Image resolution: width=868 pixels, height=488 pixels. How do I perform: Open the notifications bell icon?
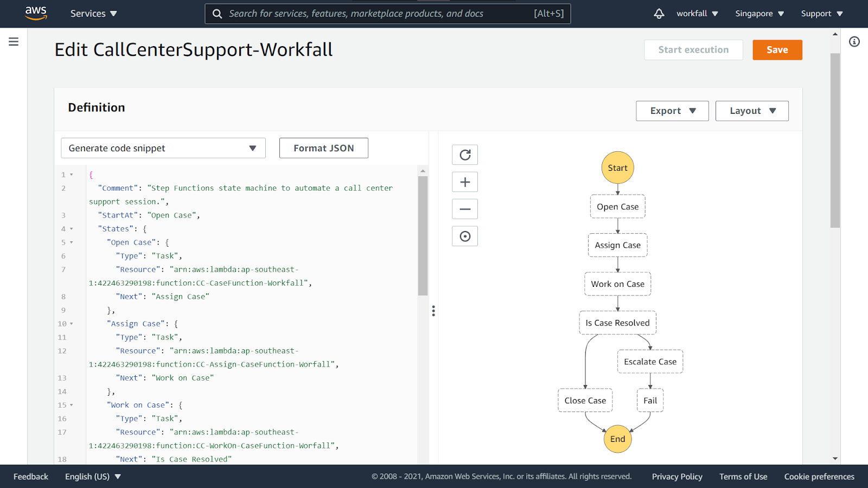659,14
